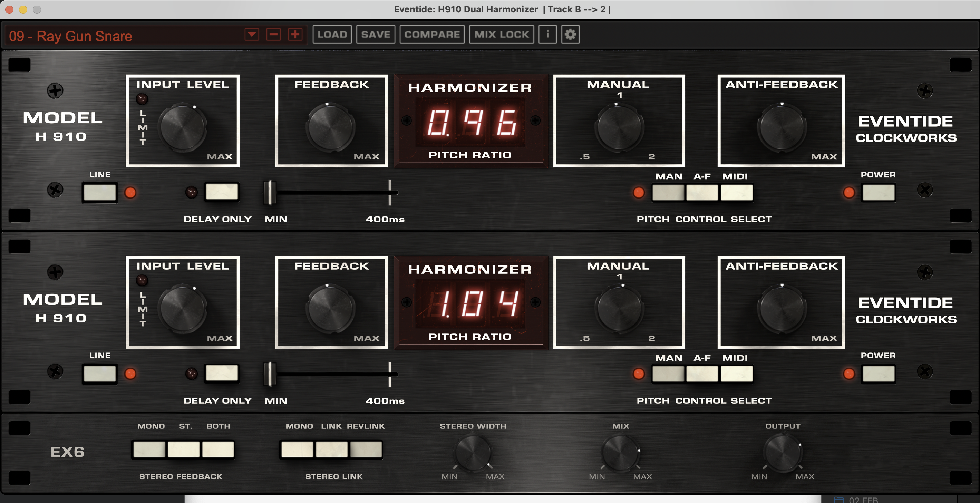
Task: Click the OUTPUT knob
Action: point(783,453)
